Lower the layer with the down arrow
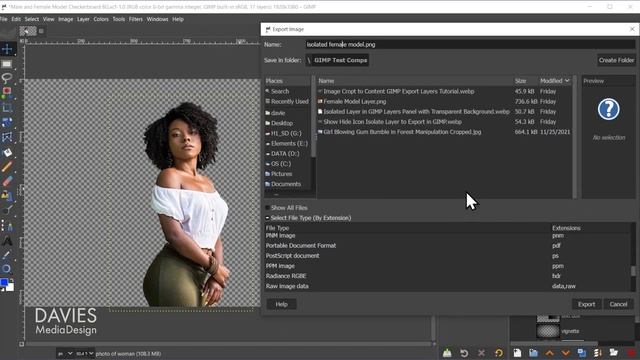This screenshot has width=640, height=360. 565,353
